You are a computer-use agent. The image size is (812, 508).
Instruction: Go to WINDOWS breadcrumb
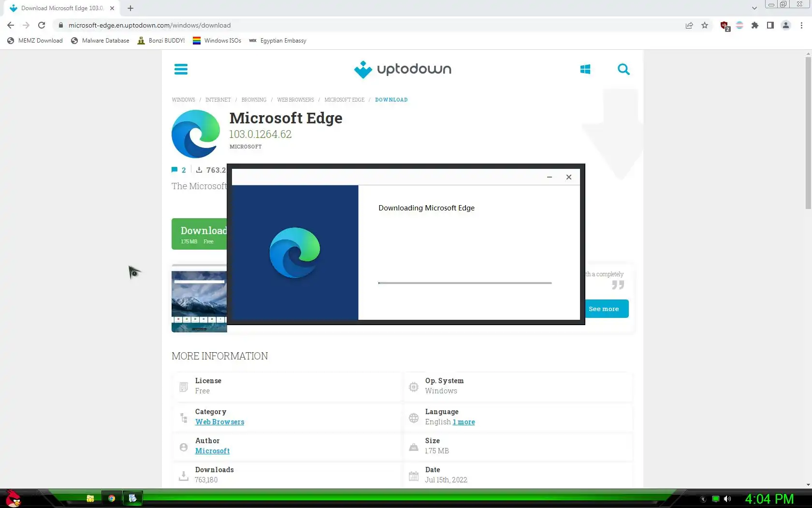click(183, 100)
